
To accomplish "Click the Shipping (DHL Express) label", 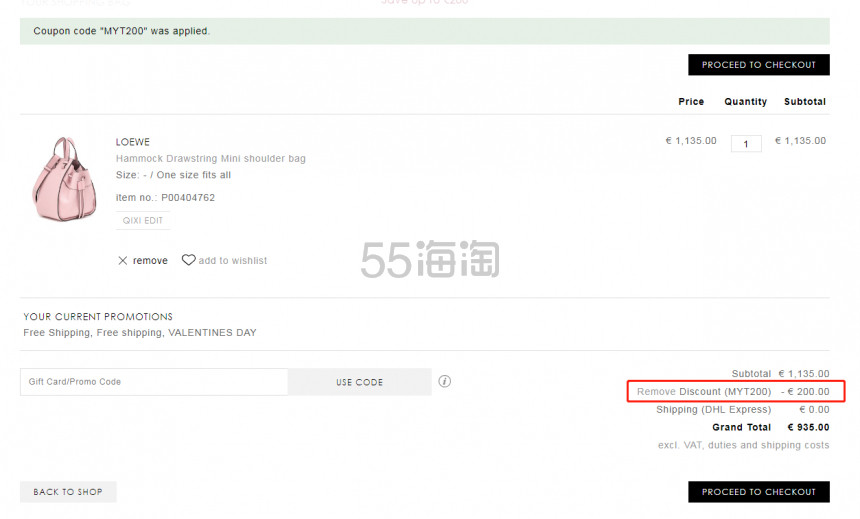I will pos(714,410).
